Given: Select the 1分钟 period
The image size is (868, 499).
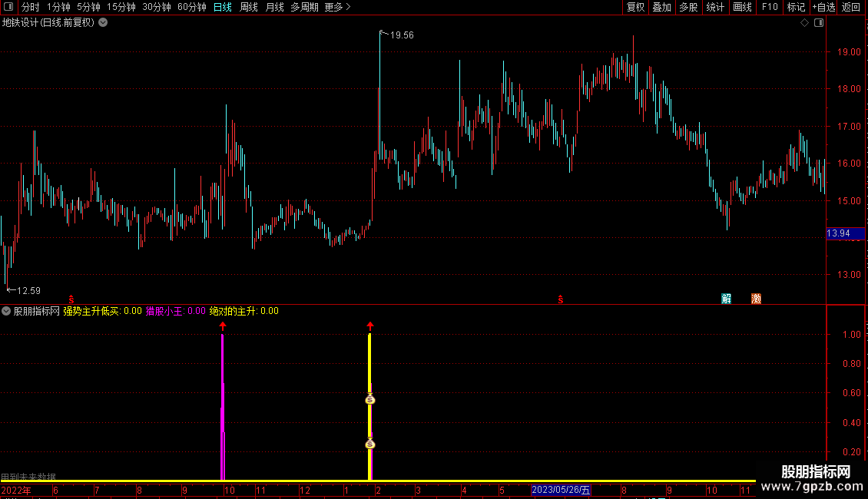Looking at the screenshot, I should [58, 7].
